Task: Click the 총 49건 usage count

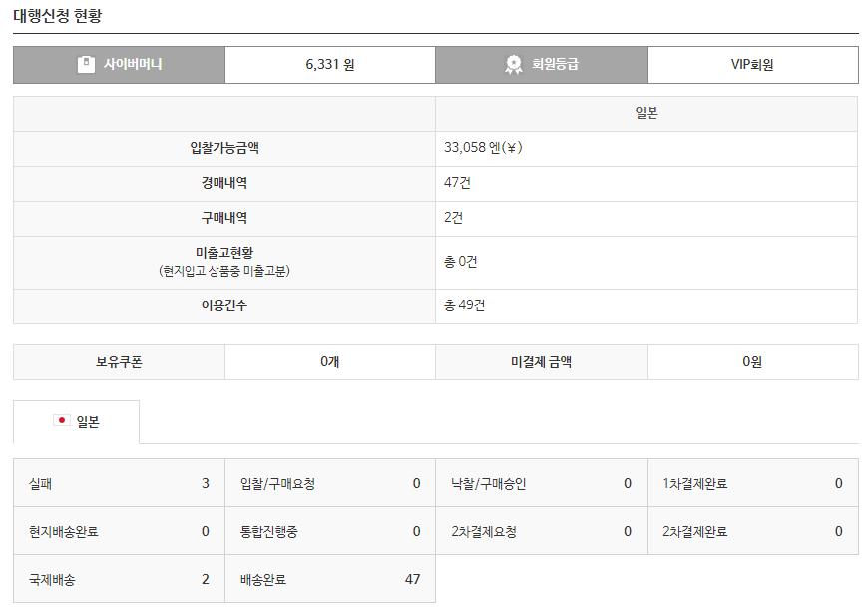Action: pyautogui.click(x=464, y=305)
